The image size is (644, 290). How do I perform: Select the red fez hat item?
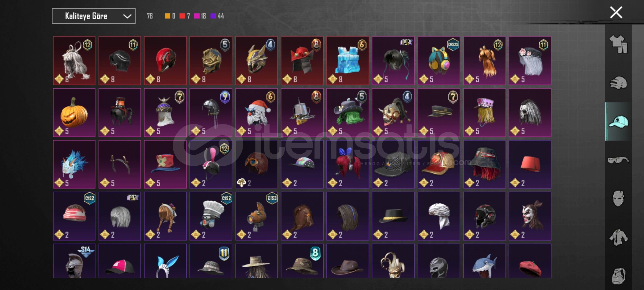pos(530,164)
